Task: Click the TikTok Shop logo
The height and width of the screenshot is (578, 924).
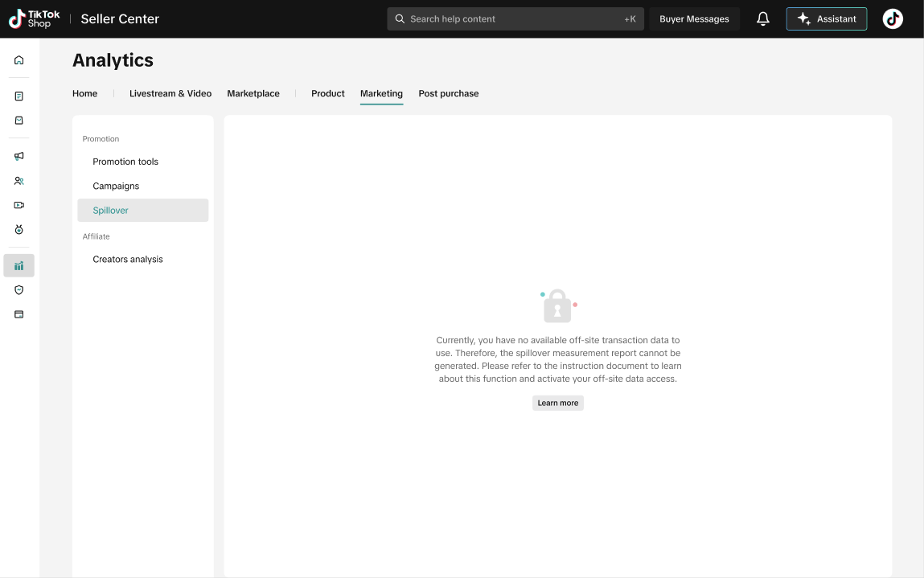Action: pos(34,19)
